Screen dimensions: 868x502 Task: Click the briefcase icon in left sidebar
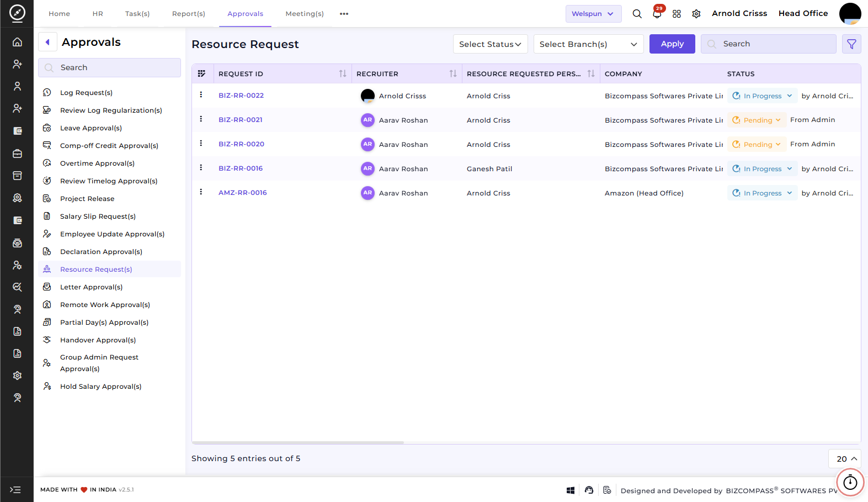coord(17,154)
